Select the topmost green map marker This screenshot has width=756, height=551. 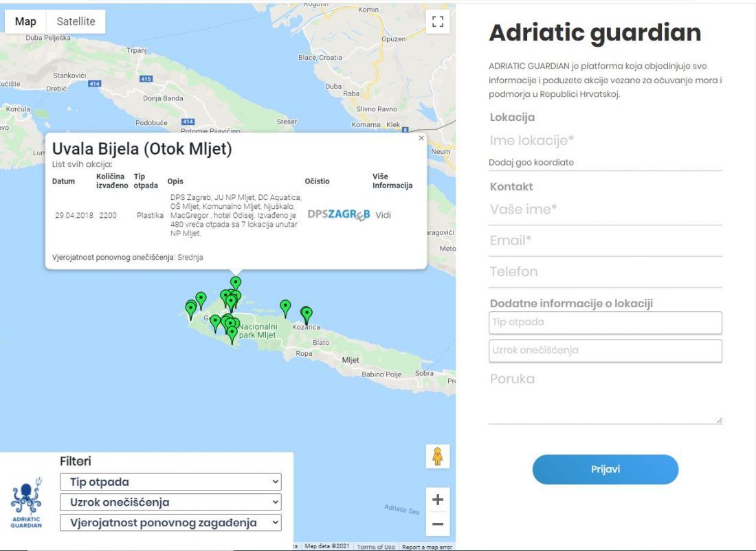coord(236,282)
